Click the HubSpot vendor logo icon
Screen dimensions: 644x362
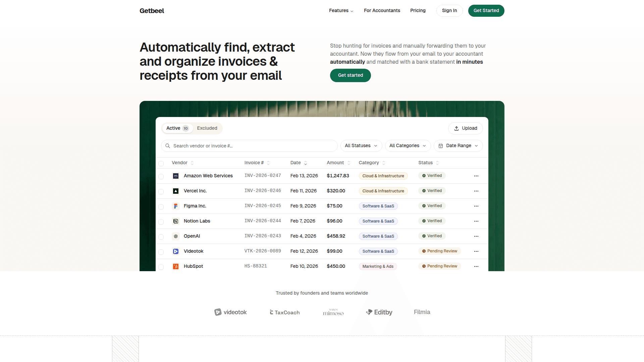coord(175,266)
